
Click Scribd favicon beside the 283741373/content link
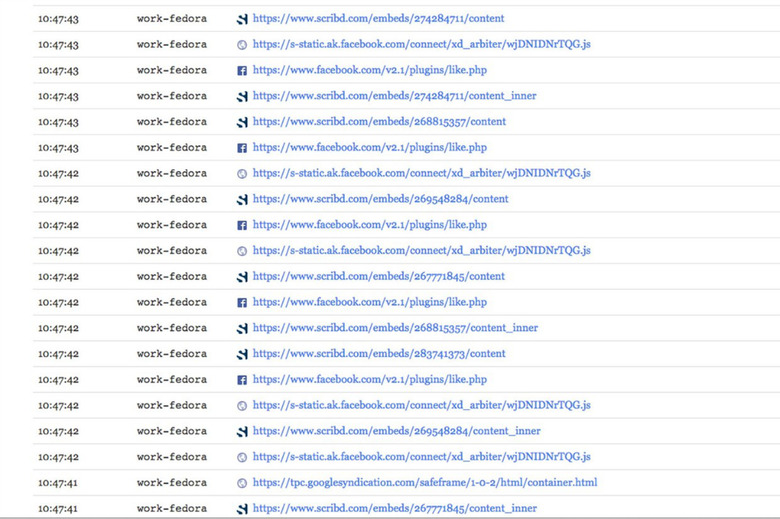[x=242, y=354]
